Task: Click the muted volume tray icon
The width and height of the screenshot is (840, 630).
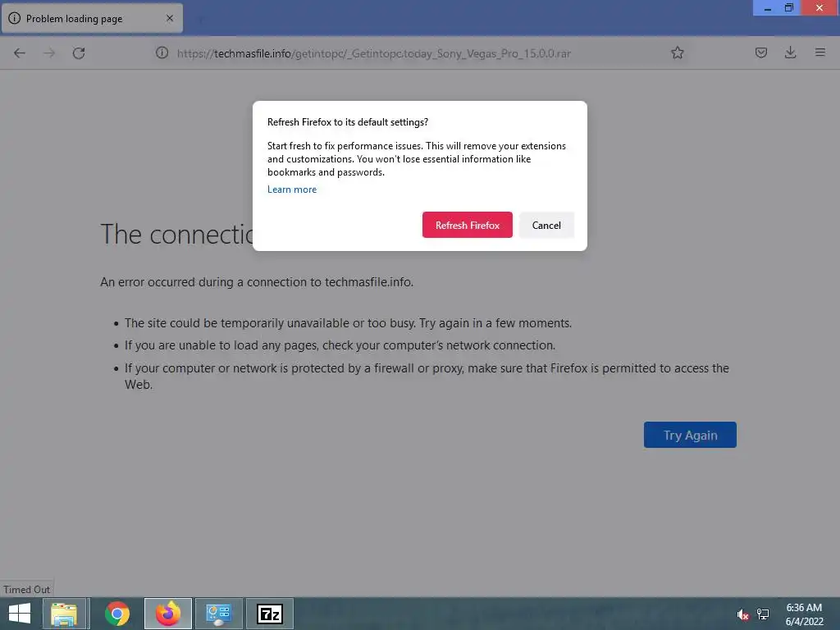Action: point(742,614)
